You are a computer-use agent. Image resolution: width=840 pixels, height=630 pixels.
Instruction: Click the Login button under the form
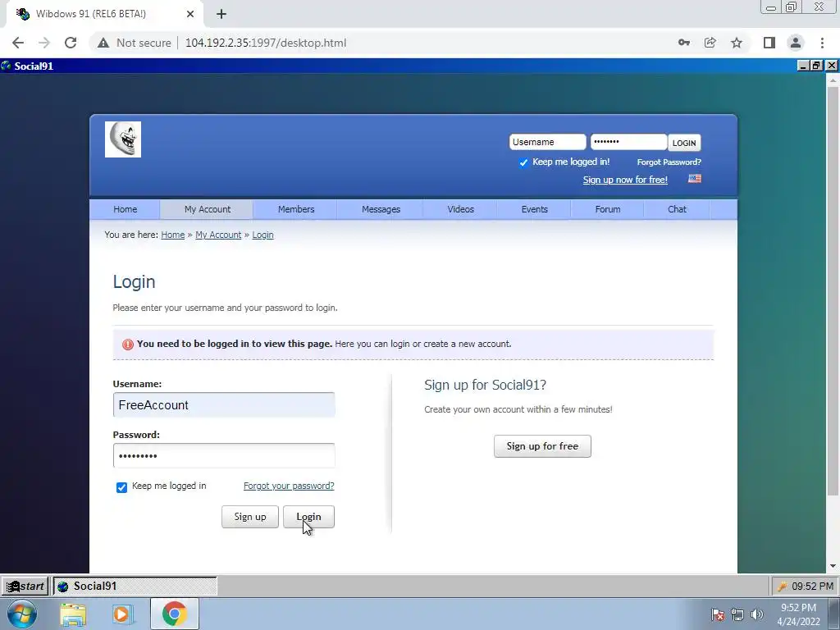[x=308, y=517]
